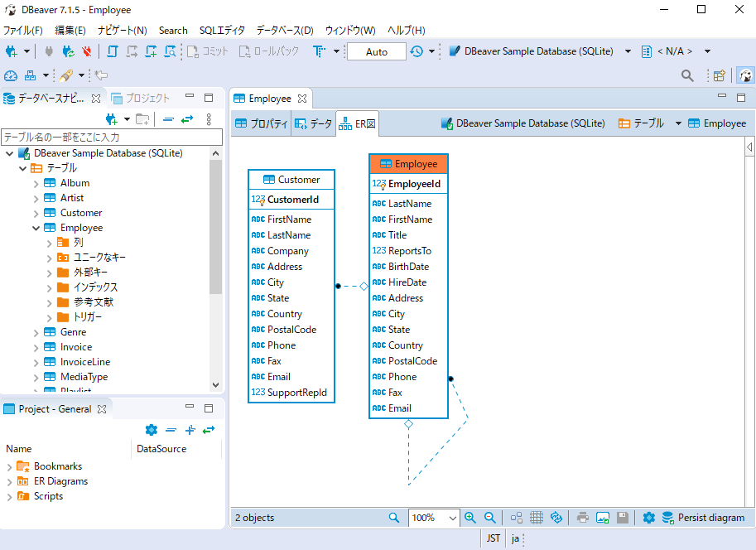Click link with editor arrows in navigator
756x550 pixels.
[x=187, y=119]
